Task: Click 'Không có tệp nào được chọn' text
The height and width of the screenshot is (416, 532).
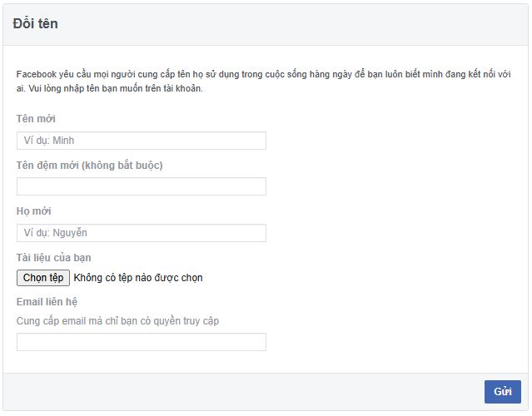Action: tap(138, 278)
